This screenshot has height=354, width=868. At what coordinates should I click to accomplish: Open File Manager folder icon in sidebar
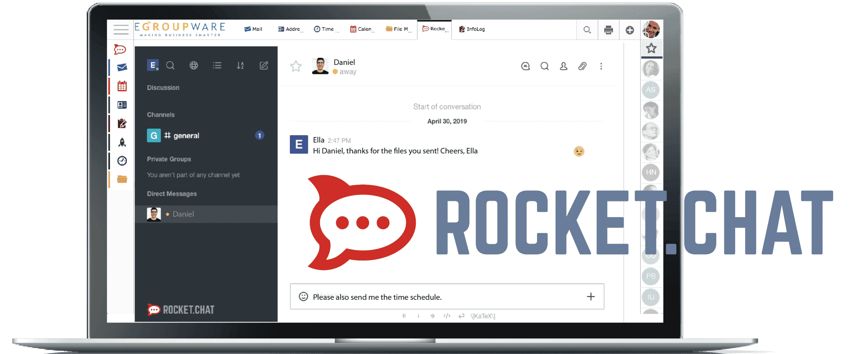[122, 179]
